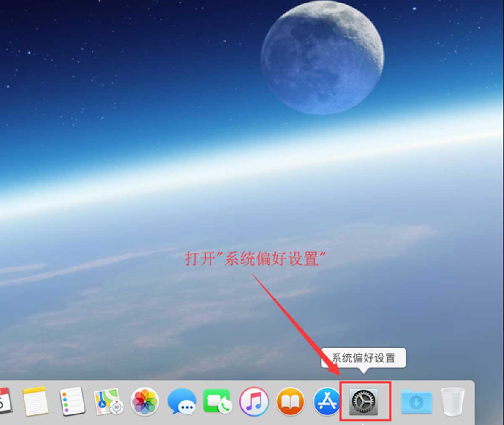
Task: Open the App Store icon
Action: click(327, 401)
